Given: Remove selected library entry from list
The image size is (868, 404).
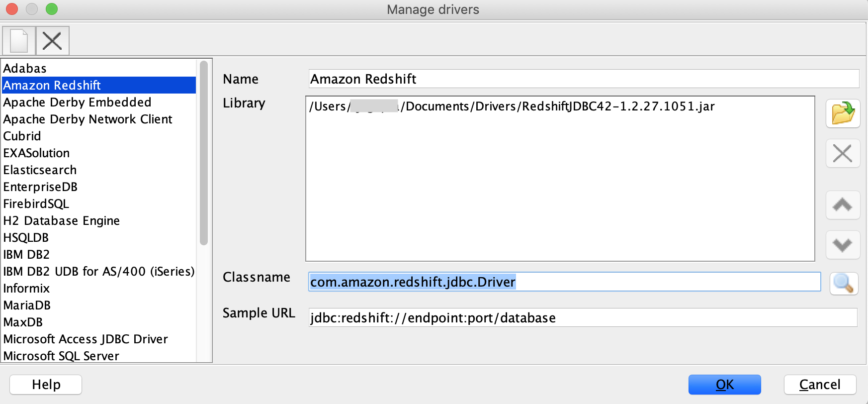Looking at the screenshot, I should (843, 153).
